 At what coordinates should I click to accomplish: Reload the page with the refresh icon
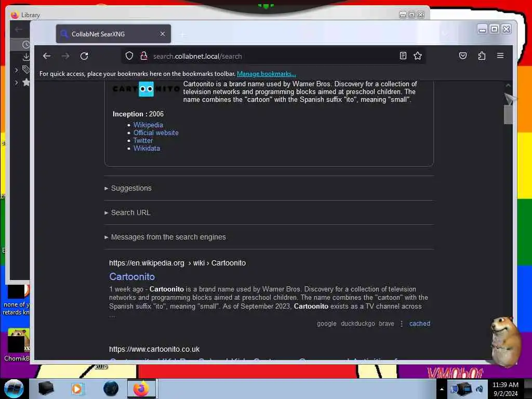(x=84, y=56)
